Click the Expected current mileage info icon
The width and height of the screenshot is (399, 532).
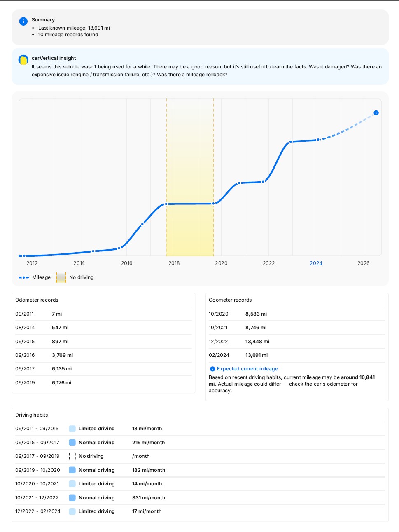tap(212, 369)
